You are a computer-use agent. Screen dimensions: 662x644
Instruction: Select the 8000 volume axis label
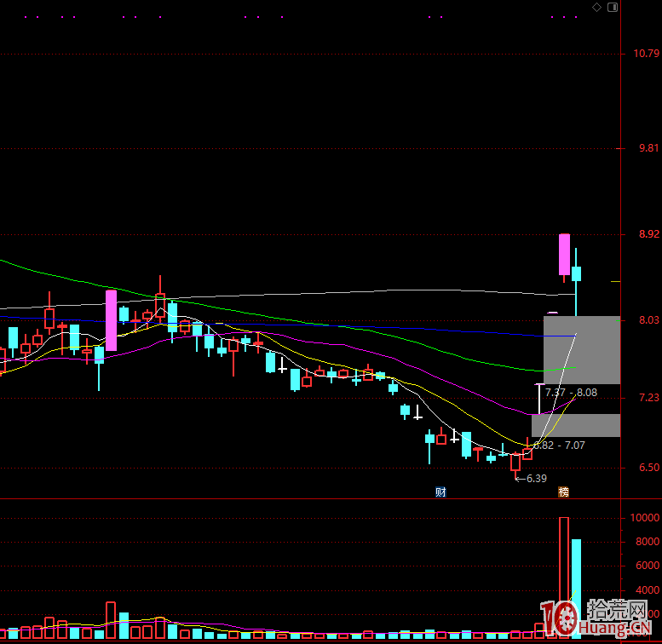point(648,542)
